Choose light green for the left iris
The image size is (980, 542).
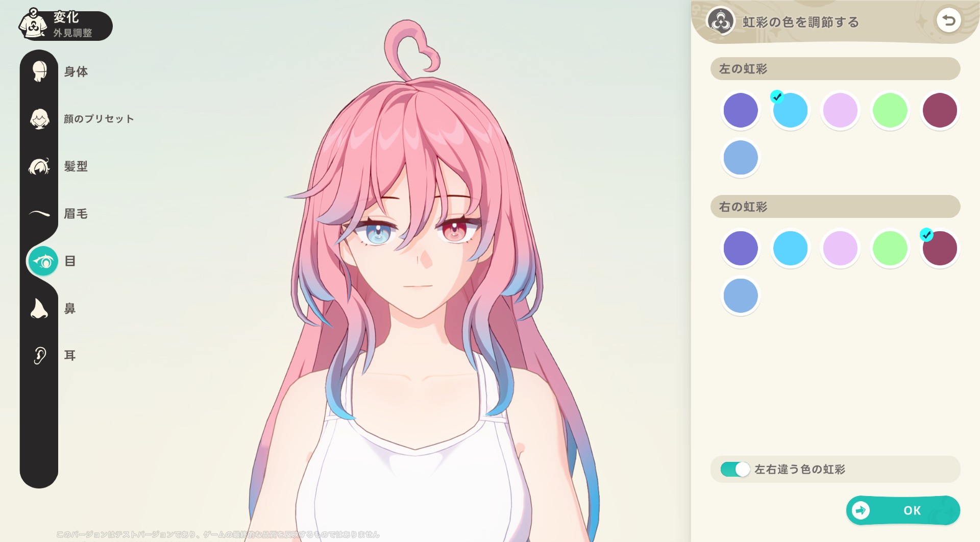890,110
